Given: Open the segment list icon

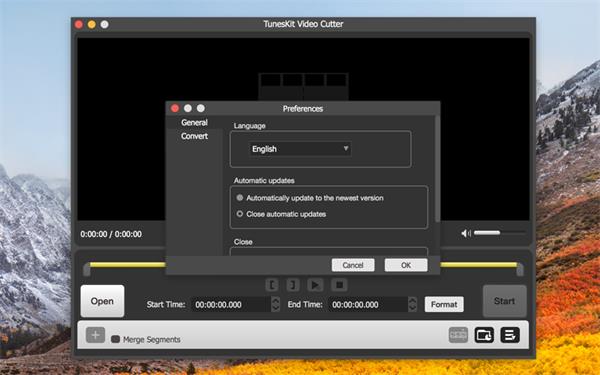Looking at the screenshot, I should click(x=510, y=335).
